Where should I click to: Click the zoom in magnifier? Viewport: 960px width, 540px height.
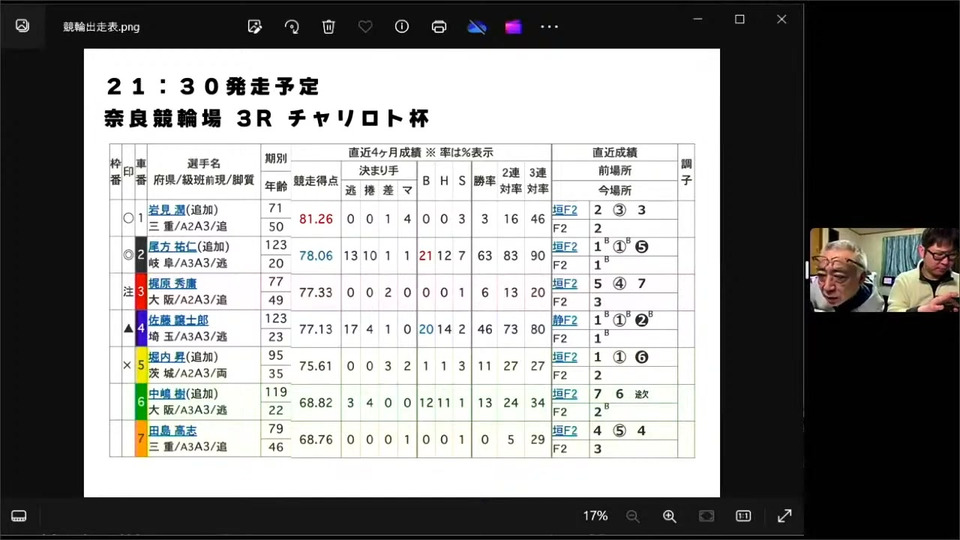click(x=670, y=516)
